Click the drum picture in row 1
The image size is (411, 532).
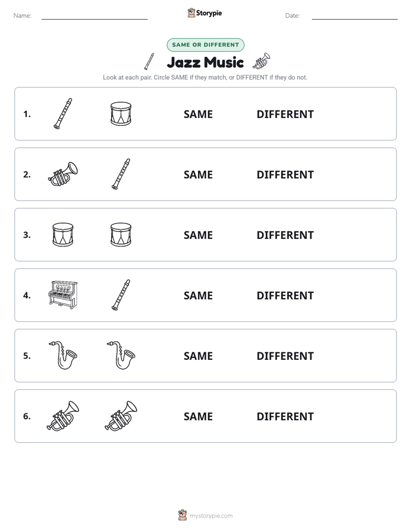coord(121,113)
